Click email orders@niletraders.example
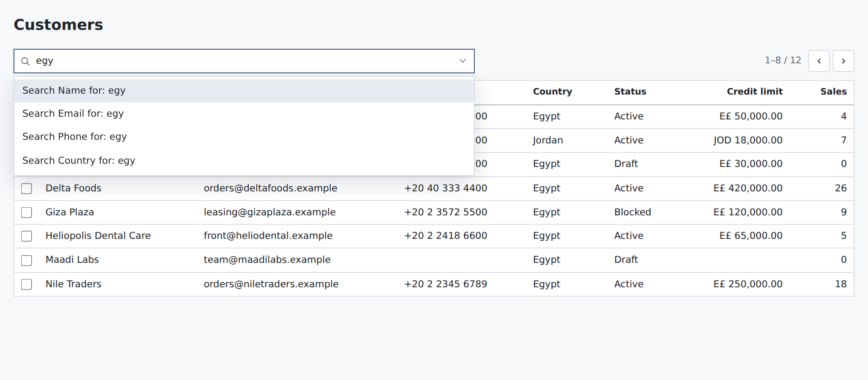Screen dimensions: 868x380 coord(271,284)
